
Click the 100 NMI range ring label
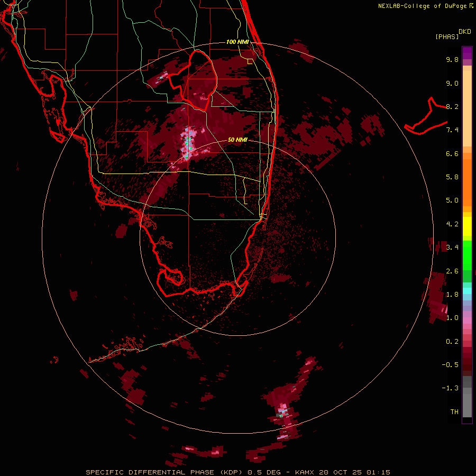pyautogui.click(x=237, y=42)
